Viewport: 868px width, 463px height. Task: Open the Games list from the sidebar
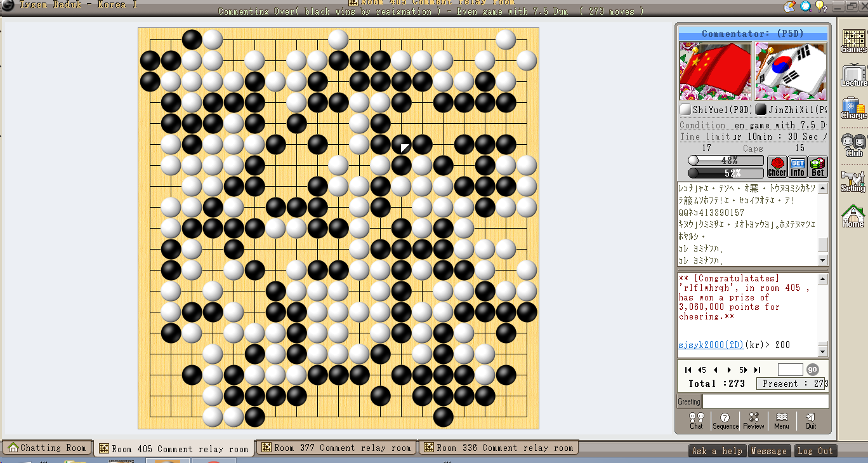[x=853, y=42]
